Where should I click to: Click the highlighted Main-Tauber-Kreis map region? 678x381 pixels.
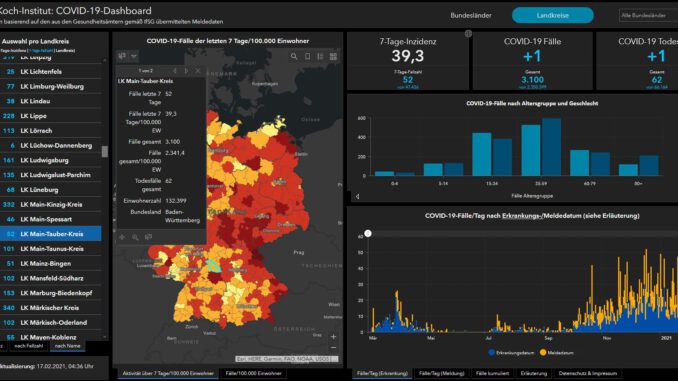[x=214, y=266]
